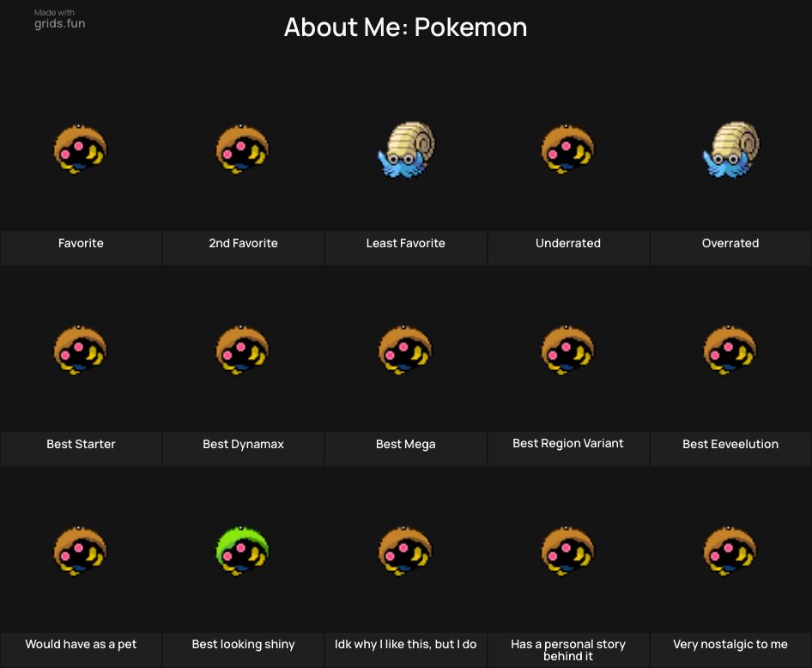Viewport: 812px width, 668px height.
Task: Select the 2nd Favorite caption
Action: [244, 243]
